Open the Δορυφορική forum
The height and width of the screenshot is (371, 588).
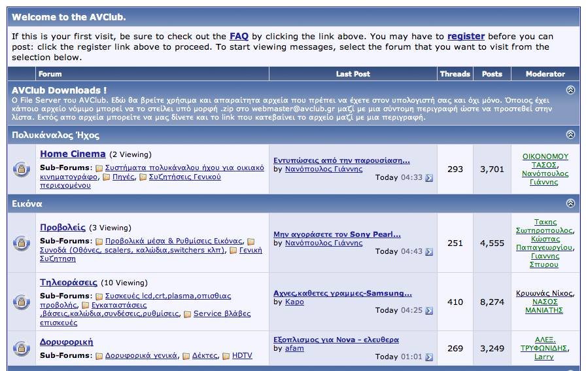point(66,342)
